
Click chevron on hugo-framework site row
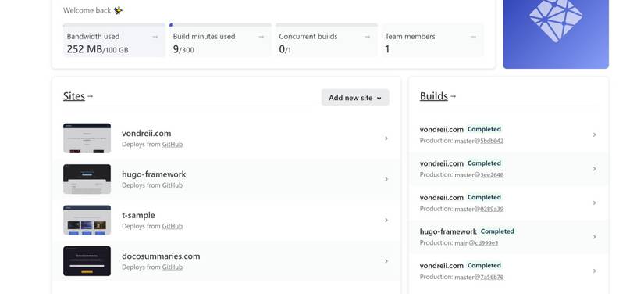point(386,179)
